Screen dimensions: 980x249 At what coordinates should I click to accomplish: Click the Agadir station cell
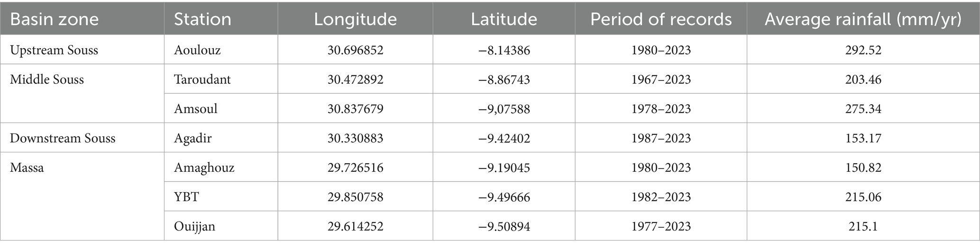tap(193, 138)
